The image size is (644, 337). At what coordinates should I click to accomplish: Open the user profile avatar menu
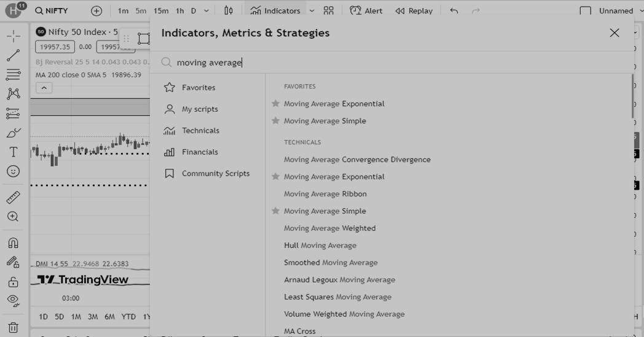click(x=13, y=10)
